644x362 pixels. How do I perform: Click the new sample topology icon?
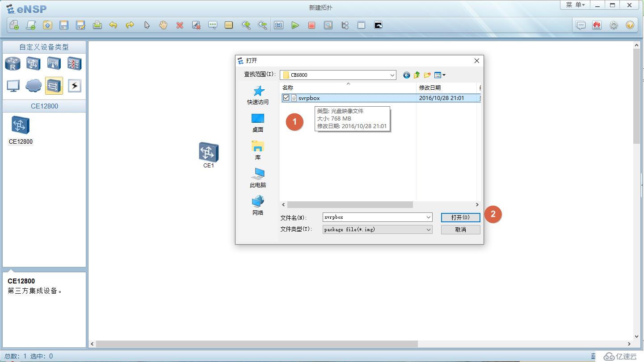[30, 25]
